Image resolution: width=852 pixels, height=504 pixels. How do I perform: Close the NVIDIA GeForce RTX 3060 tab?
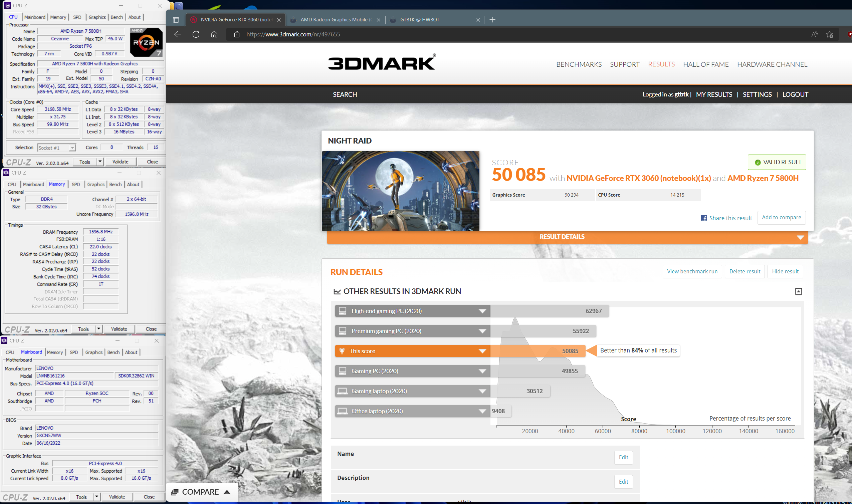[279, 20]
